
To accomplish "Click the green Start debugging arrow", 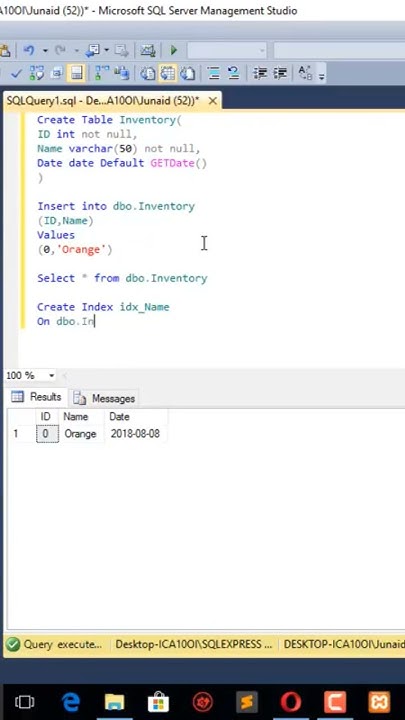I will pyautogui.click(x=174, y=50).
